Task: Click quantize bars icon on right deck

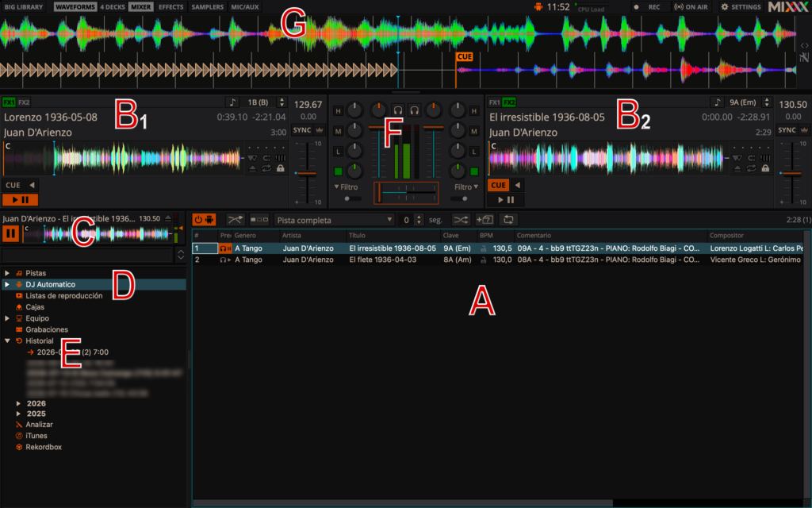Action: click(765, 158)
